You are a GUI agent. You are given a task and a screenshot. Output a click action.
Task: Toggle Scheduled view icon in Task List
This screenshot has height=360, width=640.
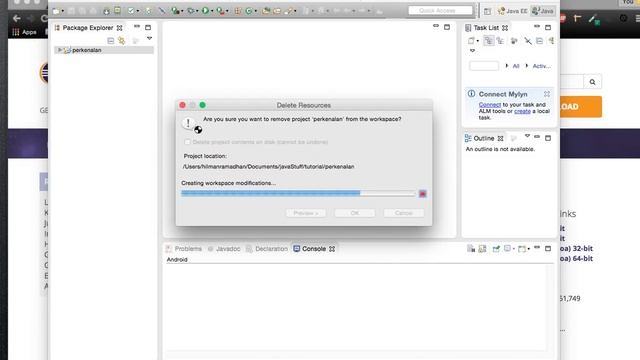[x=500, y=40]
